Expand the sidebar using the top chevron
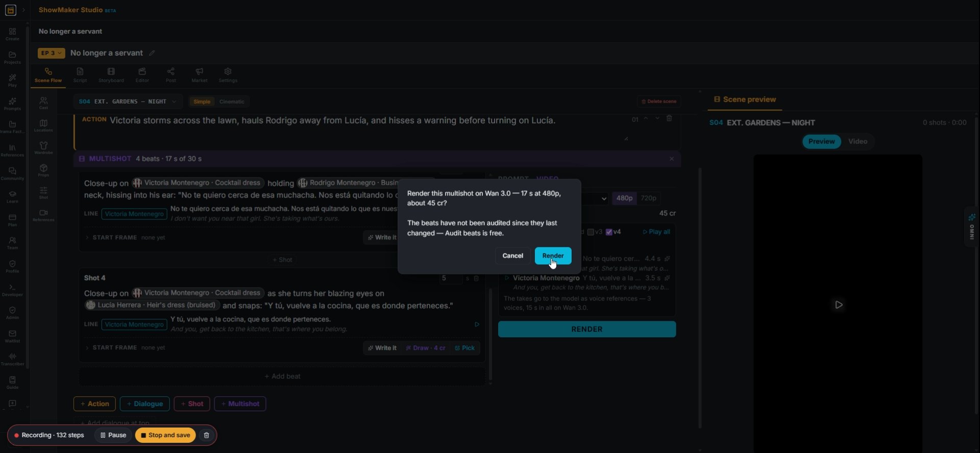Screen dimensions: 980x453 pyautogui.click(x=23, y=10)
